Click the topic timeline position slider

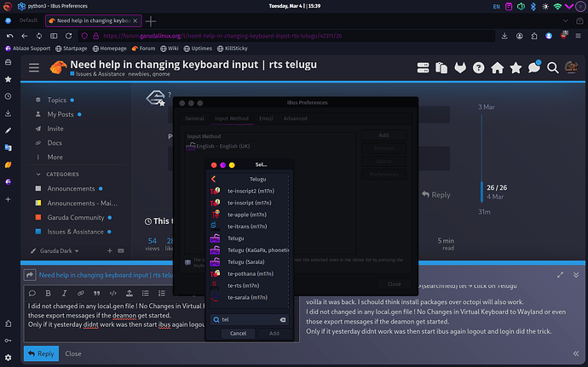pos(481,192)
